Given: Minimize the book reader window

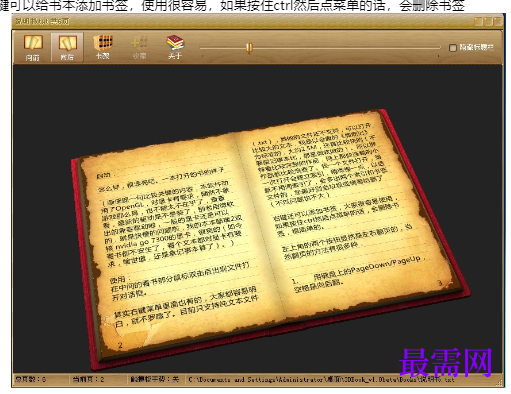Looking at the screenshot, I should (478, 21).
